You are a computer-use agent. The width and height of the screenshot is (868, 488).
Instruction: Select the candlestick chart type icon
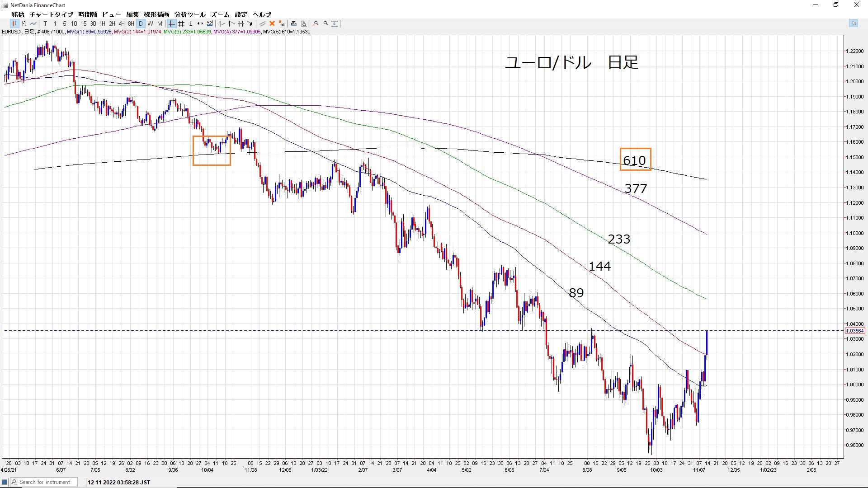point(14,23)
